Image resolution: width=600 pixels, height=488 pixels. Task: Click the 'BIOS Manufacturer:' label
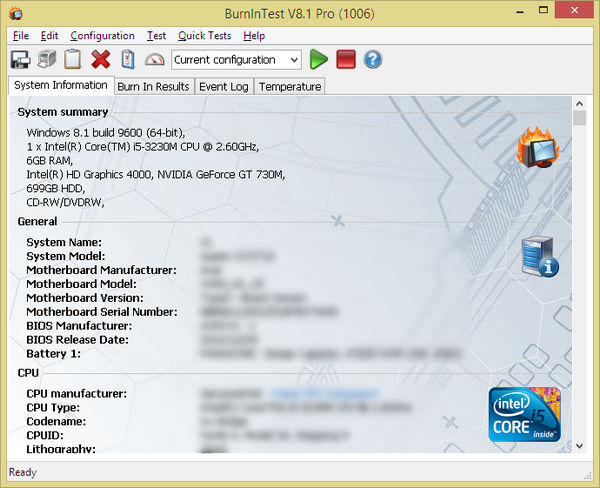[x=79, y=326]
